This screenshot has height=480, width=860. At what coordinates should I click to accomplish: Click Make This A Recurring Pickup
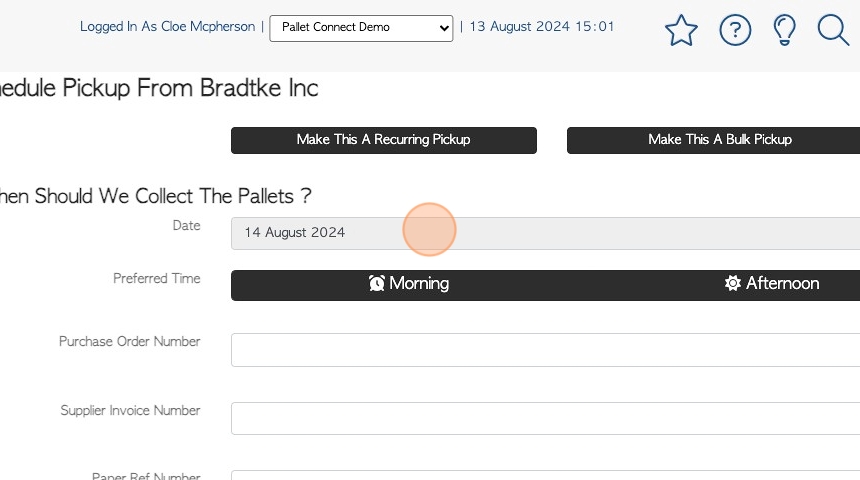[x=383, y=140]
